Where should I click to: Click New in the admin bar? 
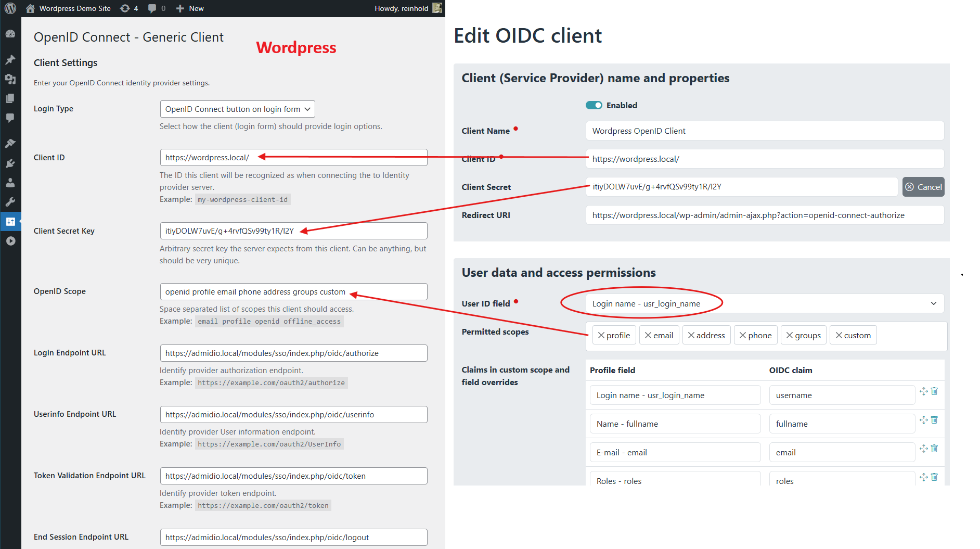pyautogui.click(x=190, y=8)
